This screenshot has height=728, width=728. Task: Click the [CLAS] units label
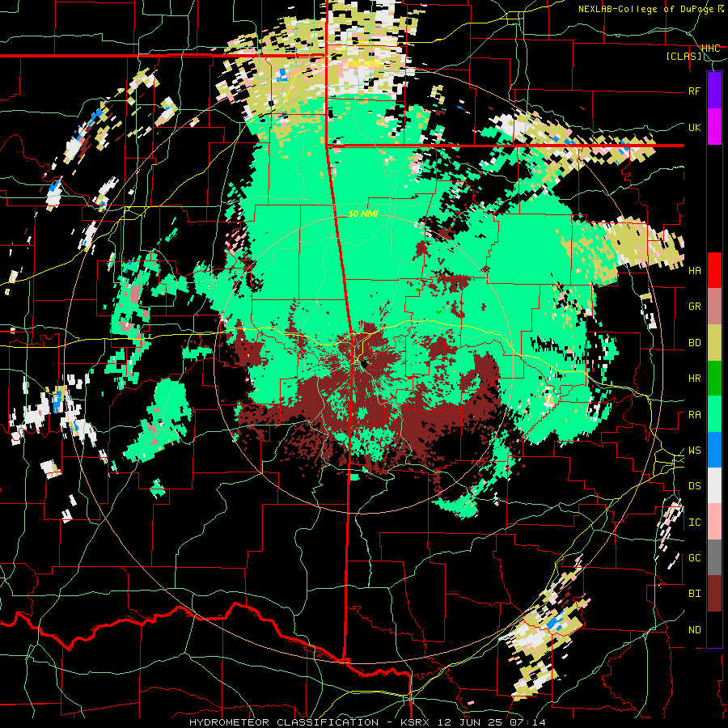click(x=684, y=56)
